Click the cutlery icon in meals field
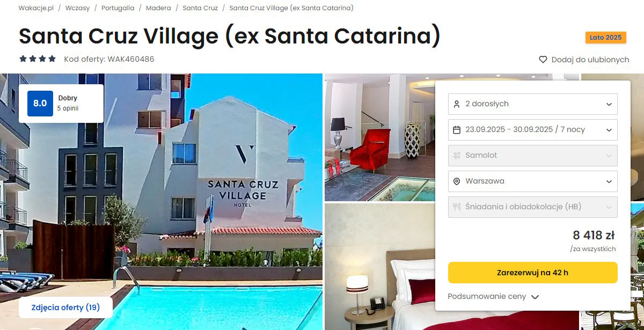644x330 pixels. (457, 207)
